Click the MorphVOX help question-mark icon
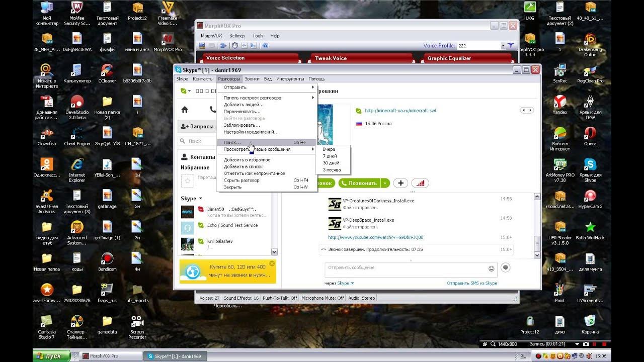Viewport: 644px width, 362px height. (x=265, y=45)
